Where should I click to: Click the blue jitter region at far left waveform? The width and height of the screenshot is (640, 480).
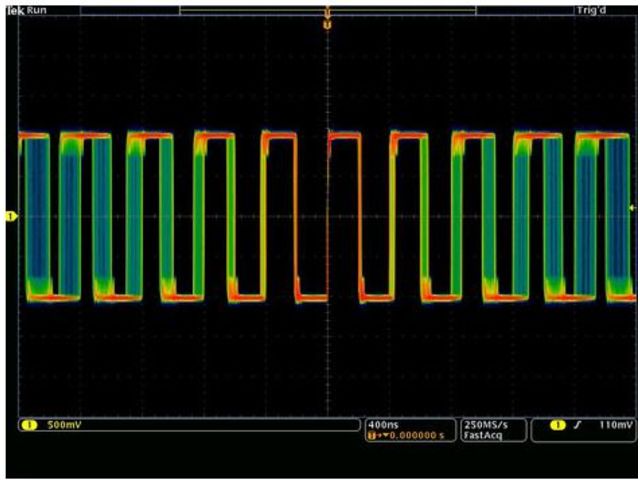click(x=34, y=216)
